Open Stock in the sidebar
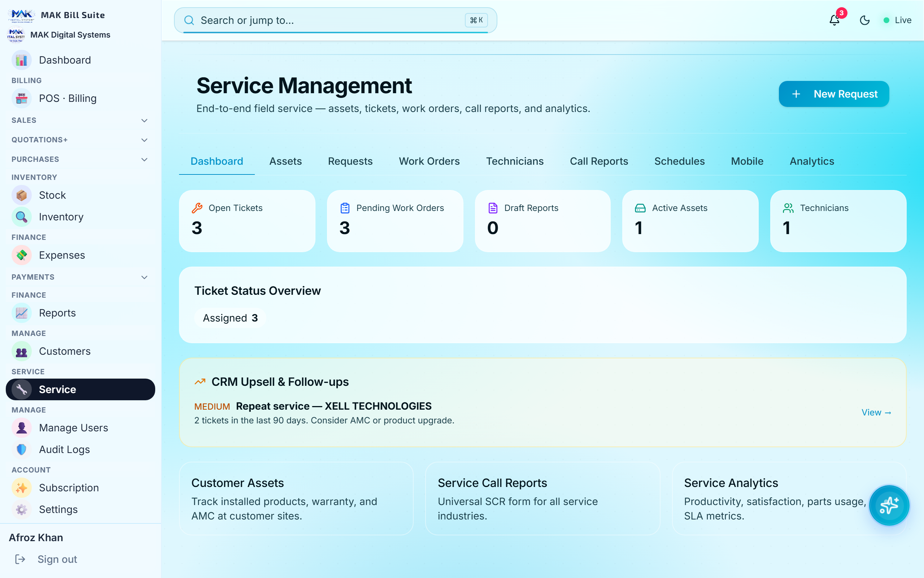Screen dimensions: 924x578 80,195
